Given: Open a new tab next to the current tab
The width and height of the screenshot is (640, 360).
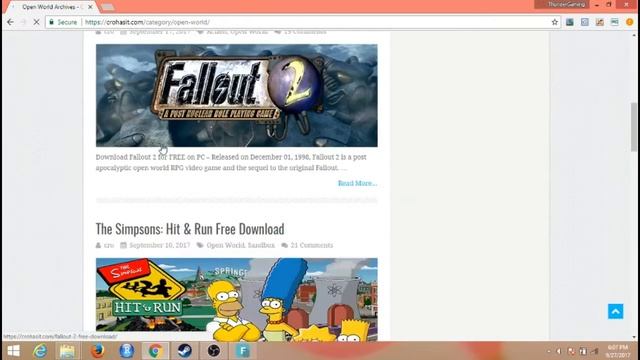Looking at the screenshot, I should coord(107,7).
